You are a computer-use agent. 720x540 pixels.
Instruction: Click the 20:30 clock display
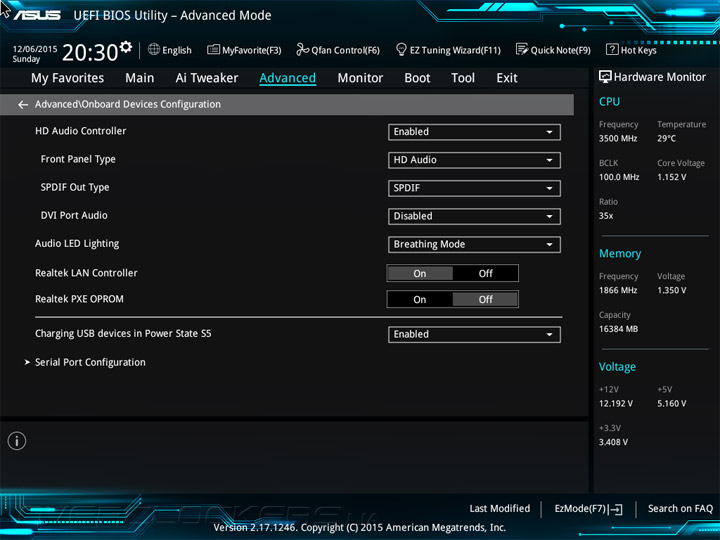point(90,52)
